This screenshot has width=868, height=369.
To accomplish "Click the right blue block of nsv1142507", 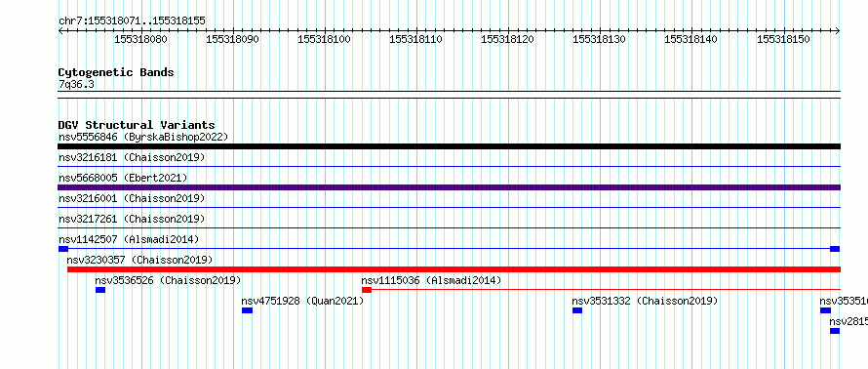I will pos(835,249).
